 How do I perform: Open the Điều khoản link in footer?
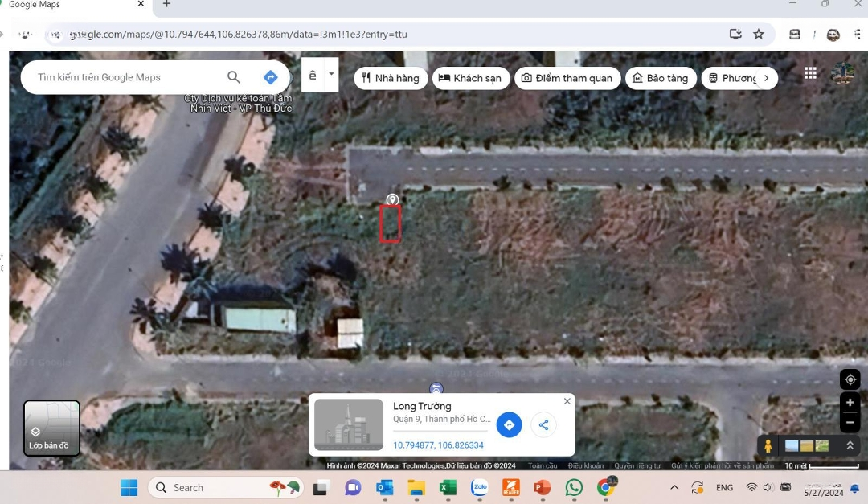click(585, 465)
